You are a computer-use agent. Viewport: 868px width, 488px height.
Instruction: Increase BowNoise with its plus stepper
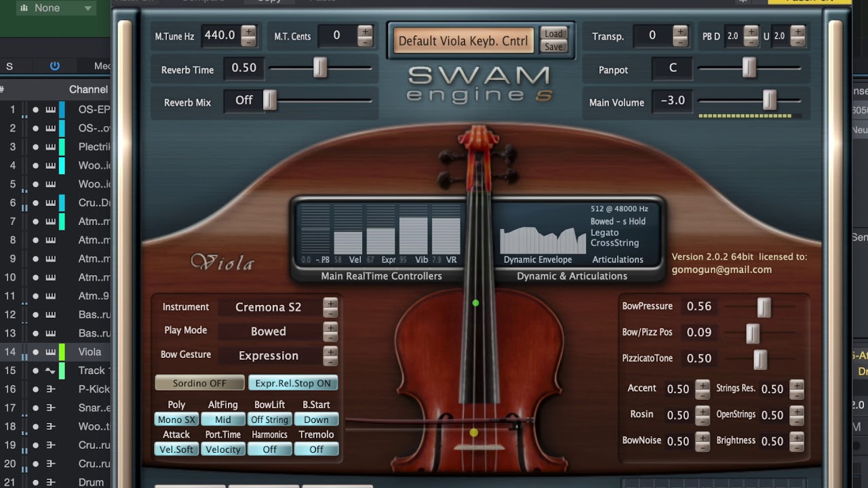(703, 436)
